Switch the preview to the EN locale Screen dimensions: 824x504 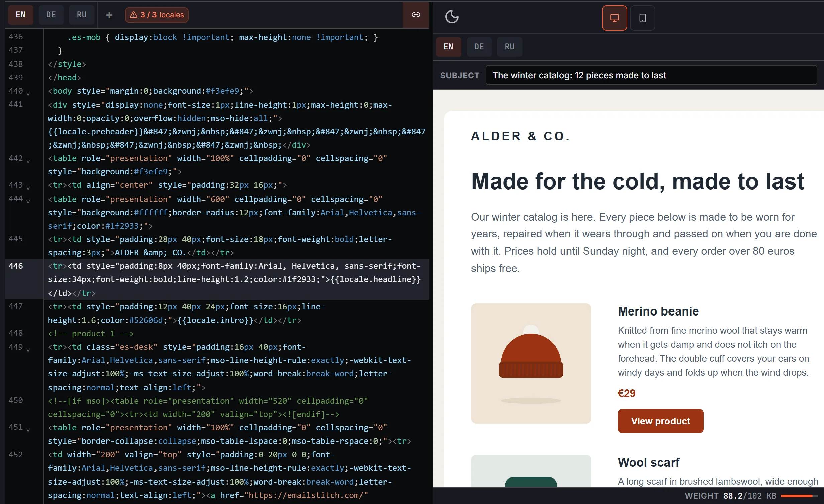(448, 47)
